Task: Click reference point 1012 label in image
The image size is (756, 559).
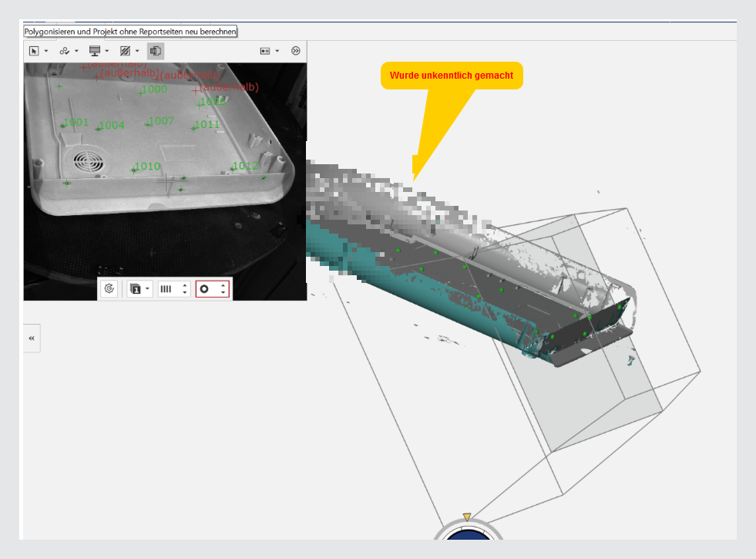Action: (x=245, y=166)
